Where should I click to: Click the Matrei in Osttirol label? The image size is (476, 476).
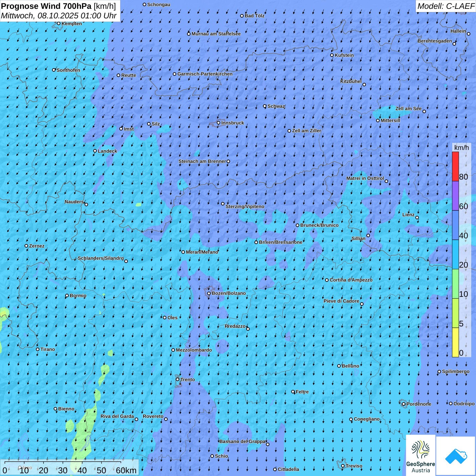point(365,178)
